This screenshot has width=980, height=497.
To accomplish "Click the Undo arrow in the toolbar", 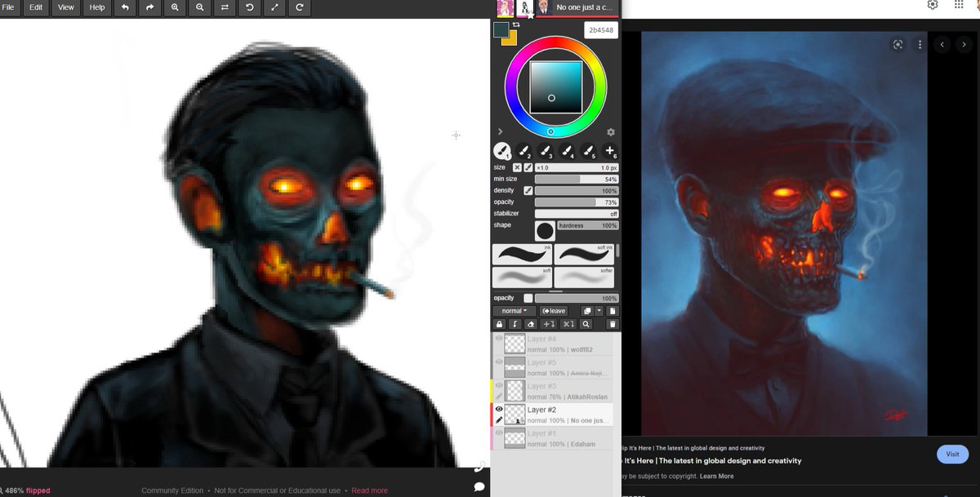I will pyautogui.click(x=124, y=7).
